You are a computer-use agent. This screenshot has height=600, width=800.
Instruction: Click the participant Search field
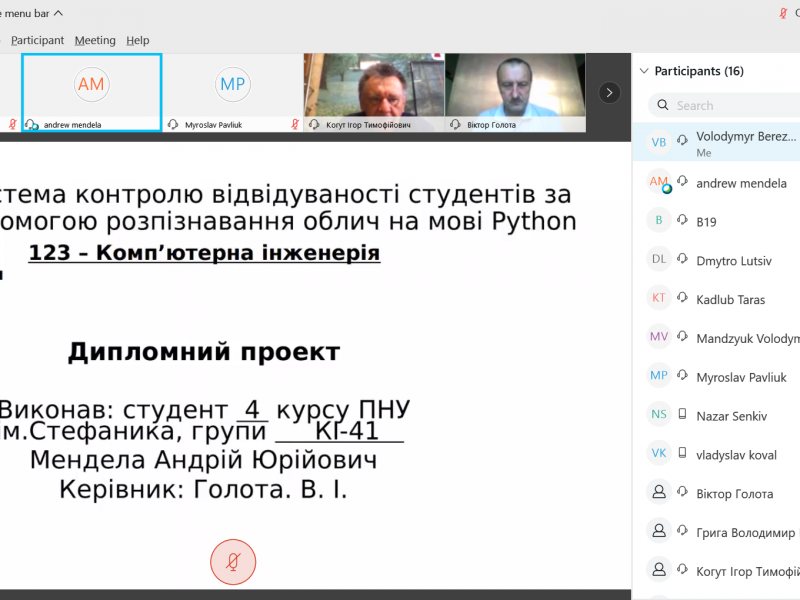point(730,105)
